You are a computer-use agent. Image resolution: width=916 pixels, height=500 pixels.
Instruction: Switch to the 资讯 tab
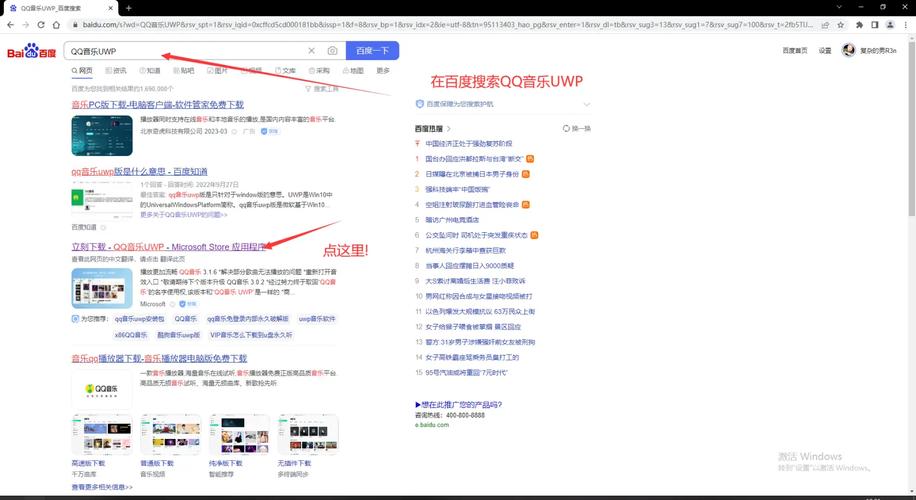point(116,71)
